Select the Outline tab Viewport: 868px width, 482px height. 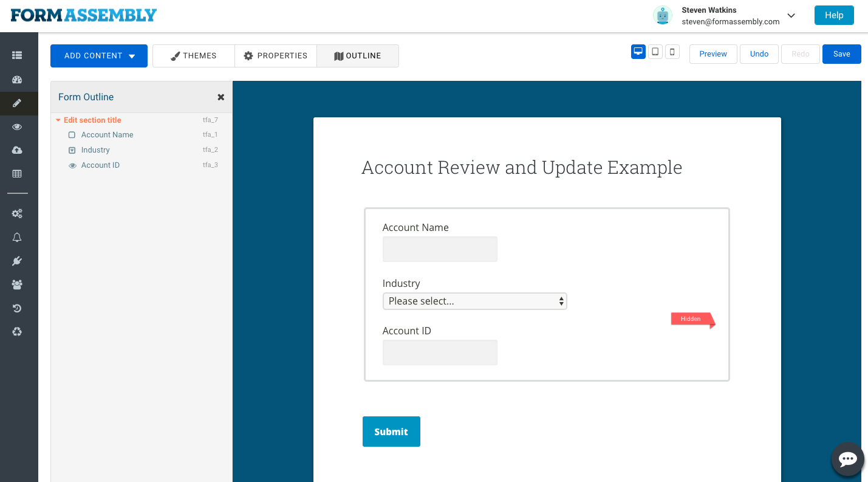point(358,56)
